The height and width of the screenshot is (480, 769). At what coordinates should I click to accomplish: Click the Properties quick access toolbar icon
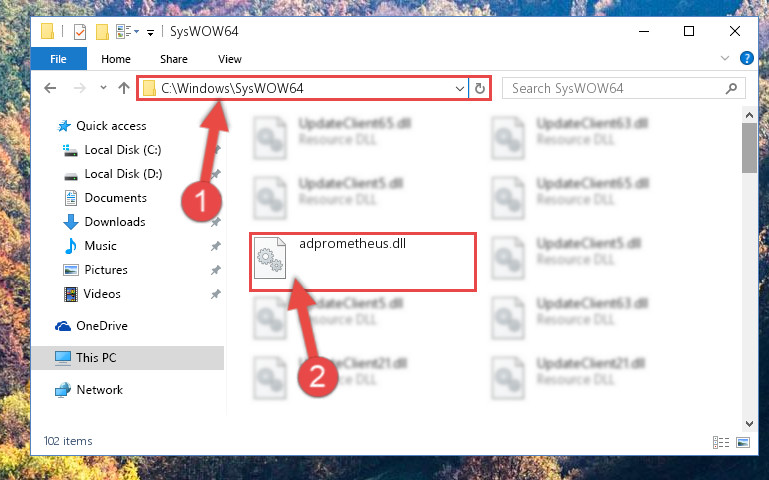point(79,32)
